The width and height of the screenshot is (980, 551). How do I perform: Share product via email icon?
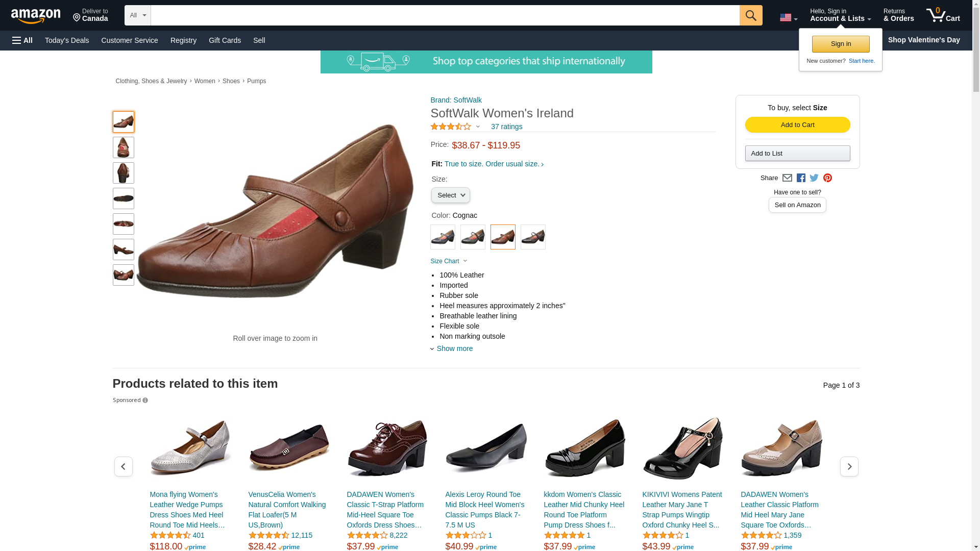point(787,178)
